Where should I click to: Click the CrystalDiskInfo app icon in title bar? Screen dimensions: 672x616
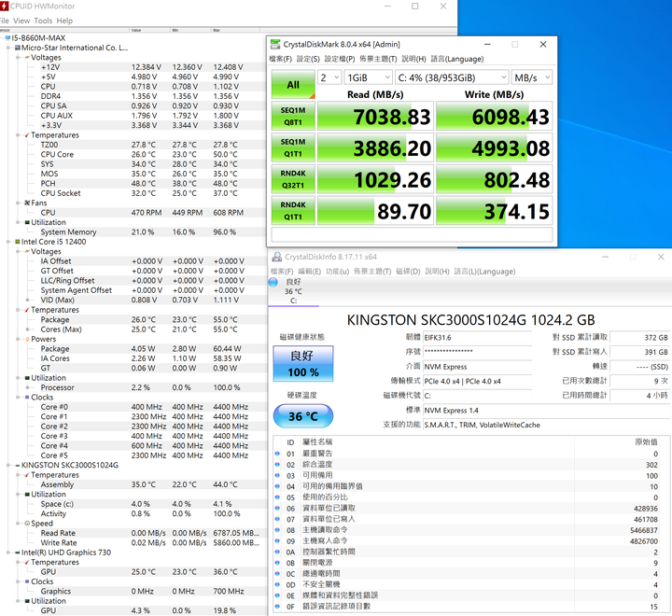click(277, 257)
